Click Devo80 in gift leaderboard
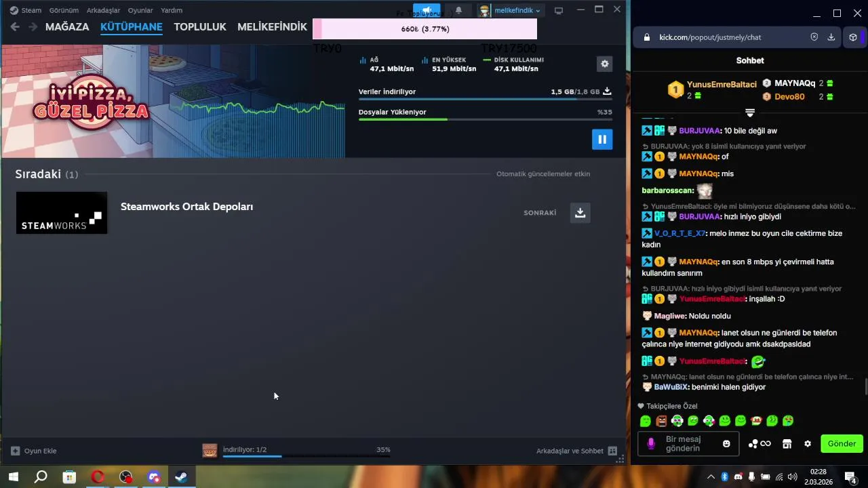 tap(789, 97)
